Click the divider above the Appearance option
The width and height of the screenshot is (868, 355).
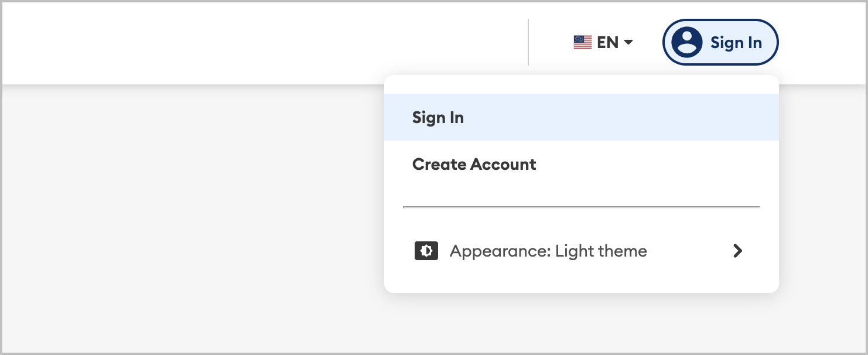pos(582,207)
